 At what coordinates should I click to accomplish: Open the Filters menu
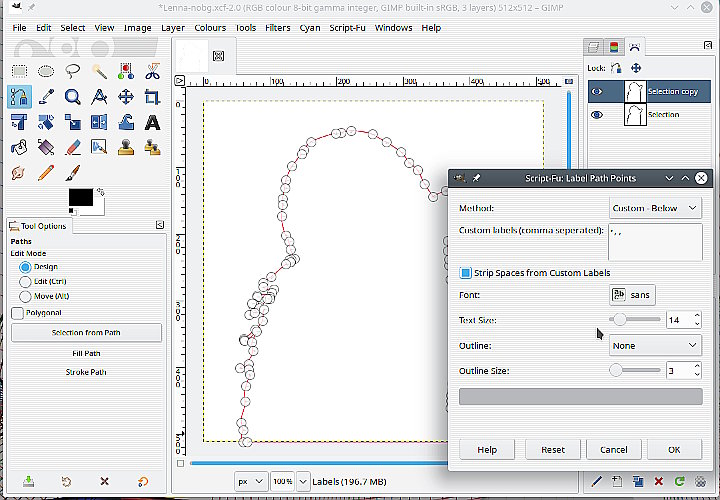pos(277,28)
